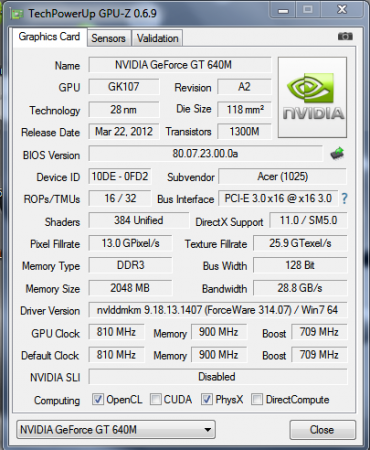
Task: Open the GPU-Z title bar app icon
Action: 17,14
